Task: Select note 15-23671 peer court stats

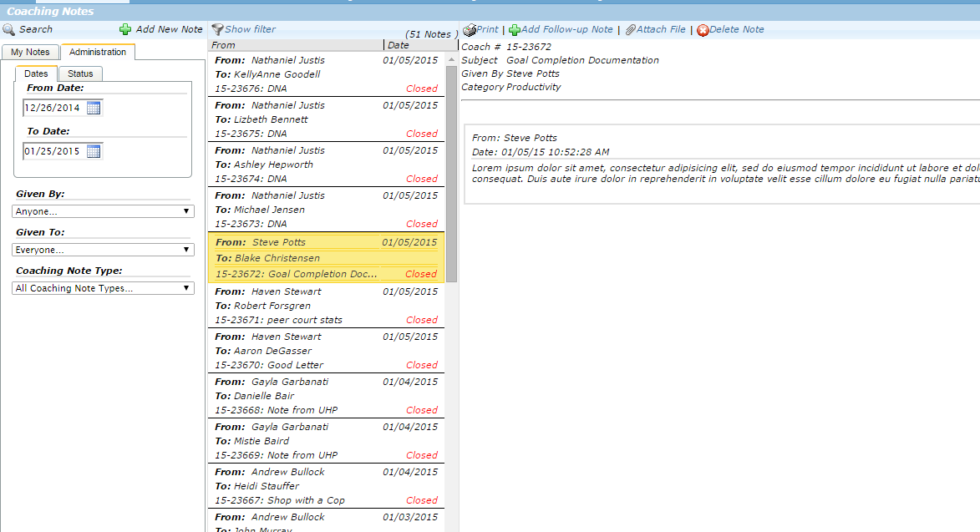Action: click(326, 306)
